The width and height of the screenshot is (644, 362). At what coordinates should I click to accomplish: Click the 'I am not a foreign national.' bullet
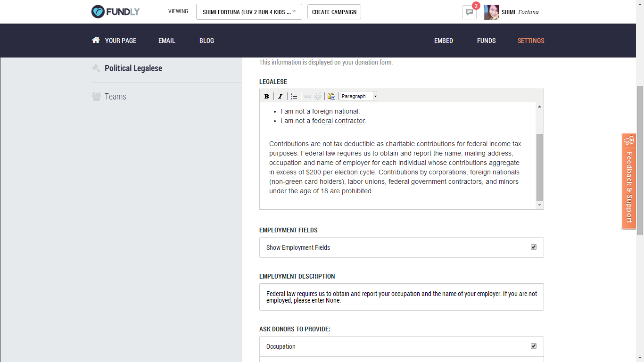click(x=320, y=111)
